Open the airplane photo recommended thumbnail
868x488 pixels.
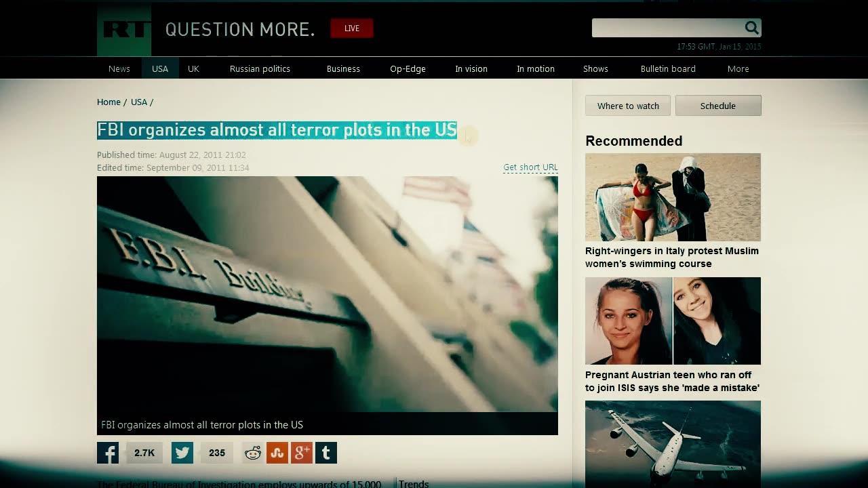pos(673,444)
